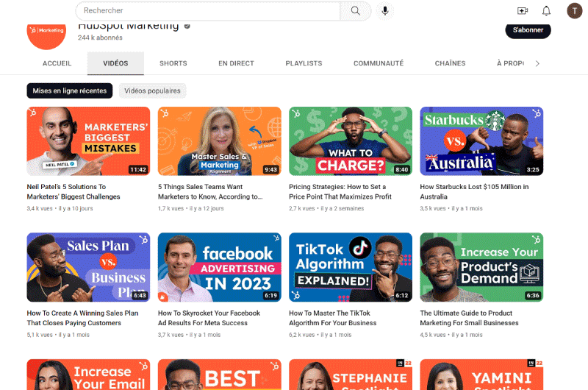Select the Vidéos populaires filter
588x390 pixels.
(x=152, y=91)
